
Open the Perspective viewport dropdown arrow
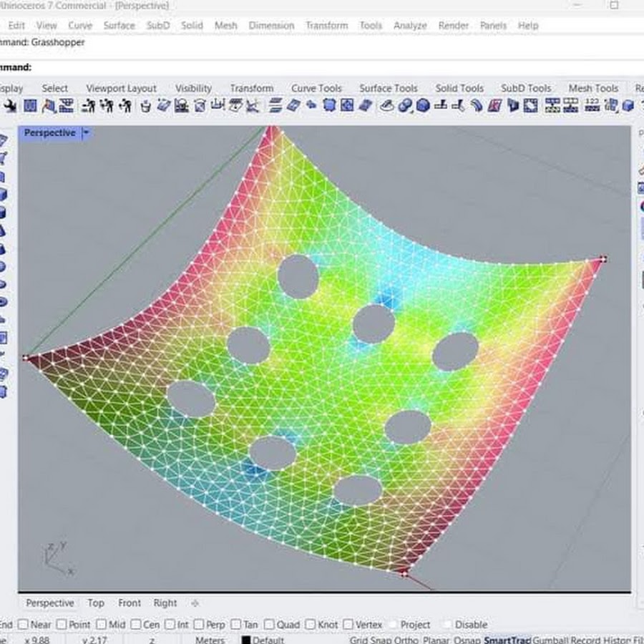[87, 133]
